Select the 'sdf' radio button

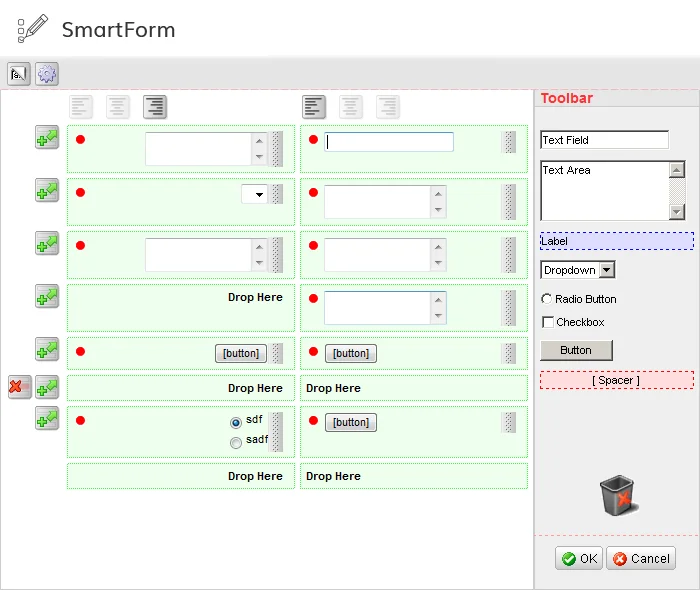click(236, 422)
